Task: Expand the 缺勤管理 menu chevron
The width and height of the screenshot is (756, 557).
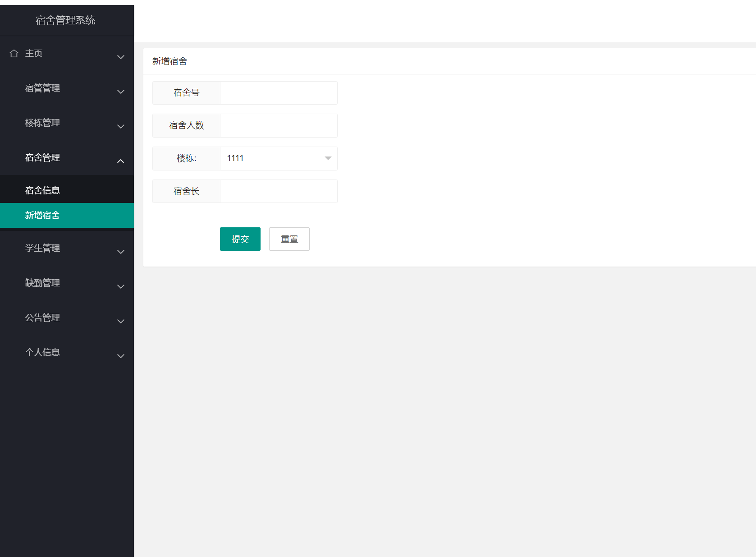Action: pos(121,286)
